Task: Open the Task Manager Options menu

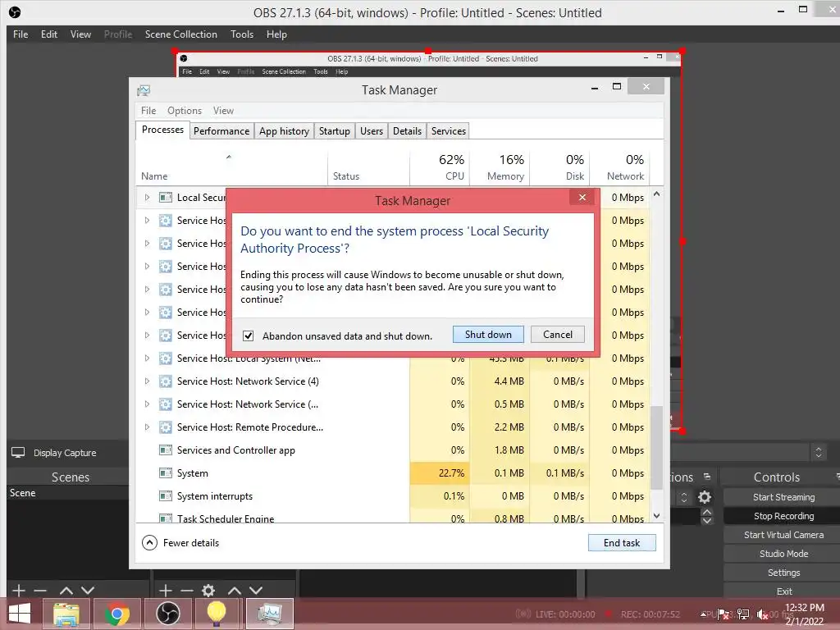Action: pyautogui.click(x=185, y=111)
